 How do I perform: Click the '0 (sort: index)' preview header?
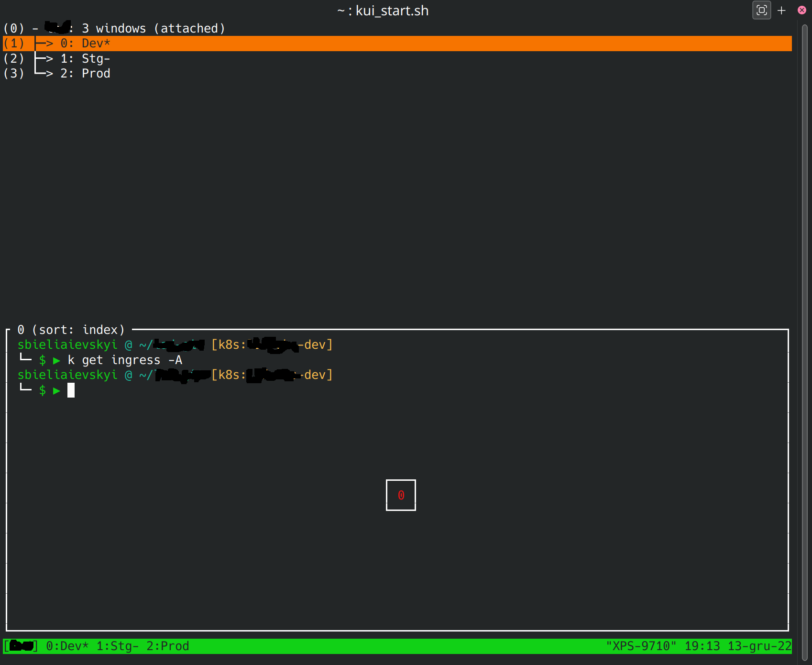71,330
